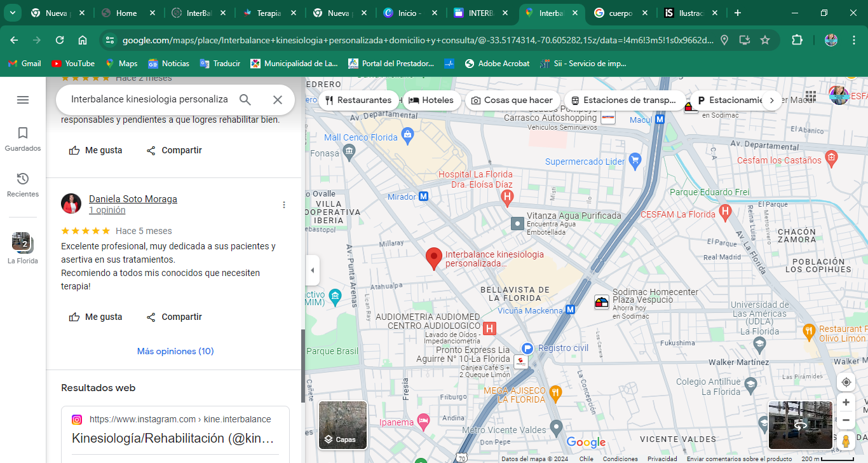Click Universidad de Las Américas marker
This screenshot has height=463, width=868.
click(759, 345)
